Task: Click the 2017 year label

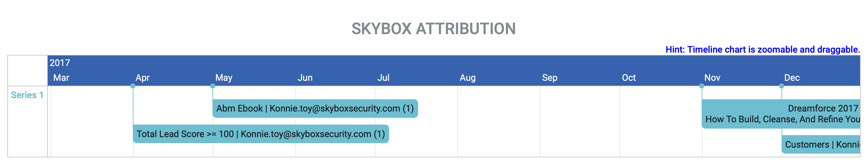Action: coord(60,63)
